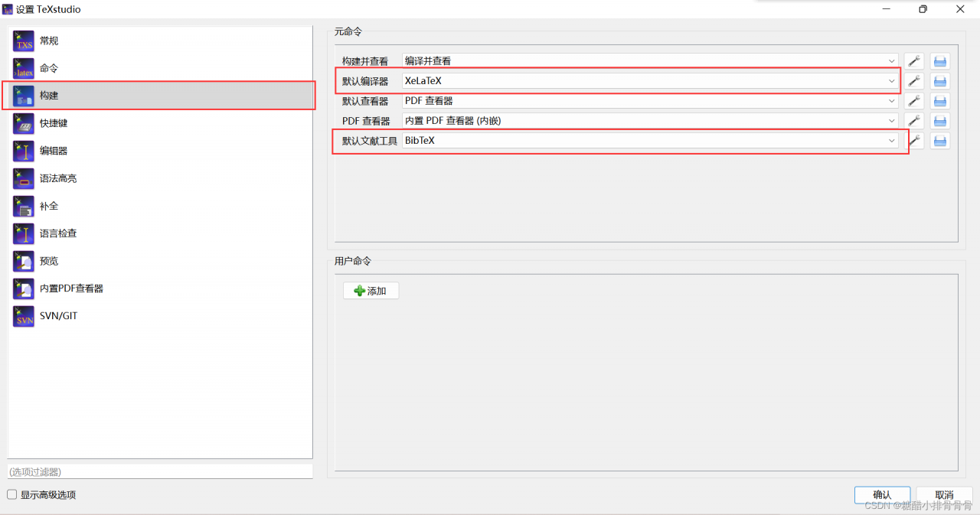The height and width of the screenshot is (515, 980).
Task: Click the 默认编译器 label
Action: (365, 81)
